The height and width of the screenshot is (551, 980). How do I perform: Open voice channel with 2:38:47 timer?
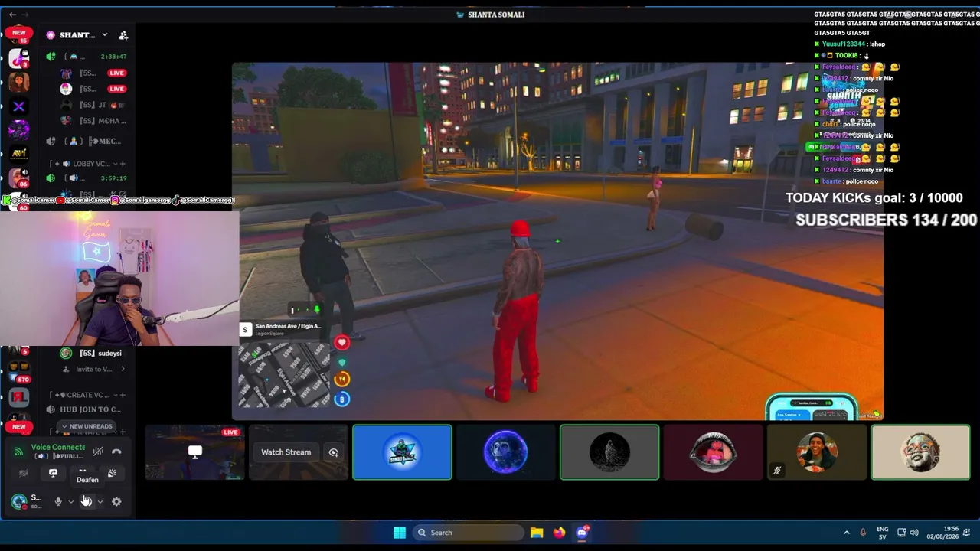pos(86,57)
